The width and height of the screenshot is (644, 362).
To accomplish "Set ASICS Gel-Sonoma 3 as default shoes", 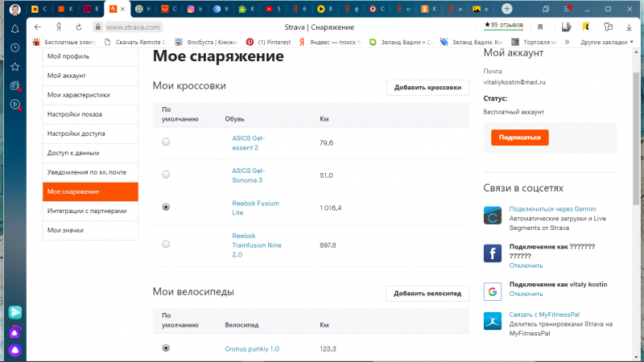I will (166, 175).
